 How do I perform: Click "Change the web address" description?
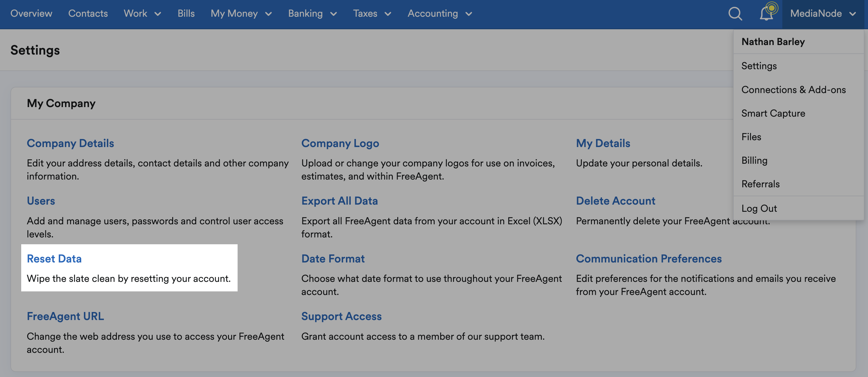pyautogui.click(x=155, y=343)
